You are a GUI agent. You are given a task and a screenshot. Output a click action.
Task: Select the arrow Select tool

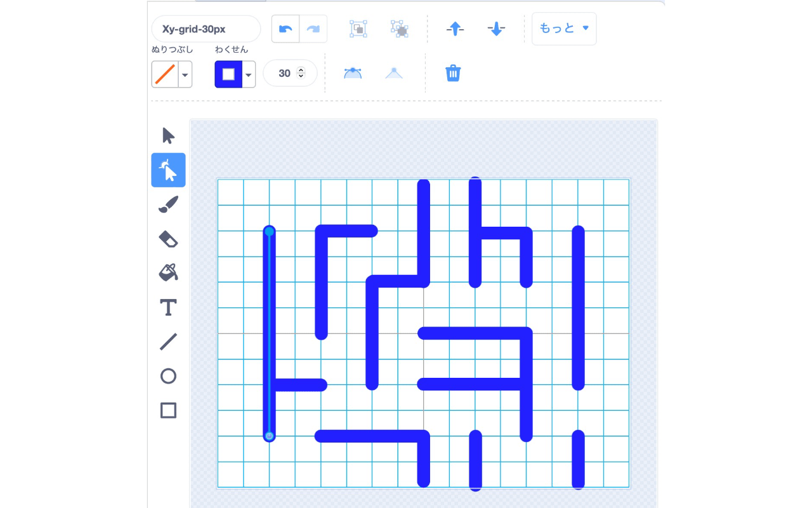click(x=168, y=136)
